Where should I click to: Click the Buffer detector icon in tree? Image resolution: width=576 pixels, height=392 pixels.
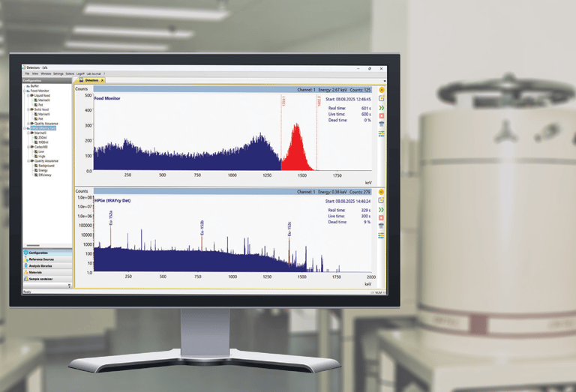[x=28, y=86]
